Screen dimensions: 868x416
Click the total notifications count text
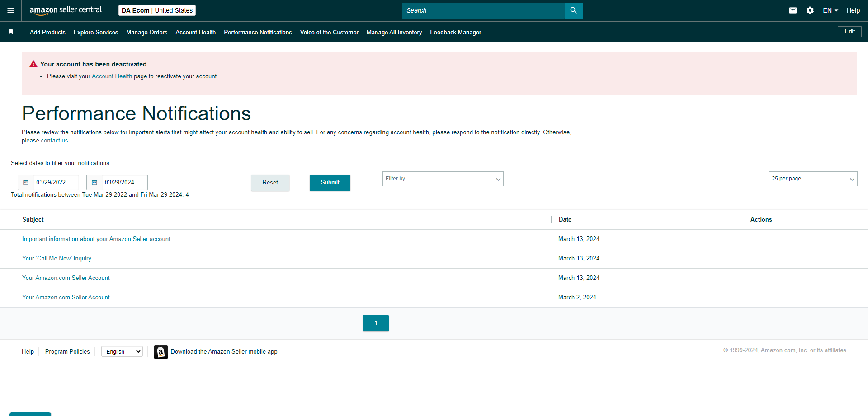(100, 195)
